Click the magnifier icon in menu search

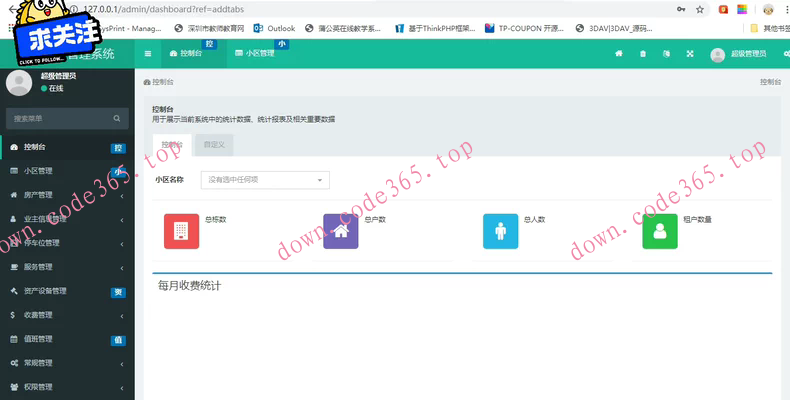(117, 118)
